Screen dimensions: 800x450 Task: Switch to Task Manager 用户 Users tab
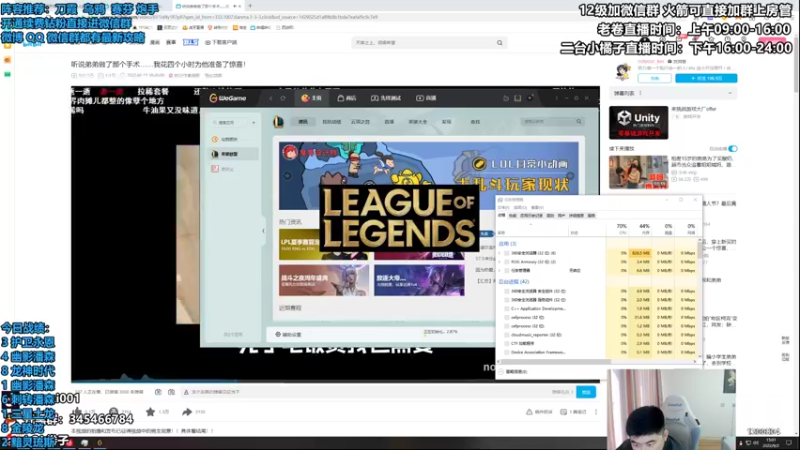tap(561, 216)
